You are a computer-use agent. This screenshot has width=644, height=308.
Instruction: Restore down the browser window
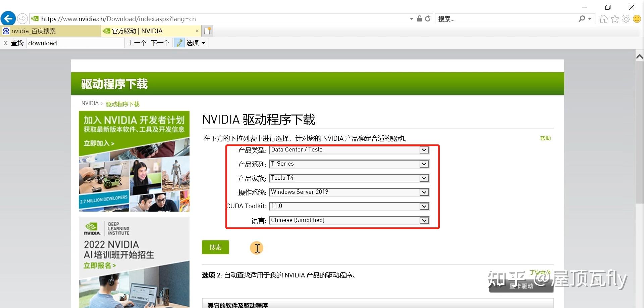[x=608, y=7]
